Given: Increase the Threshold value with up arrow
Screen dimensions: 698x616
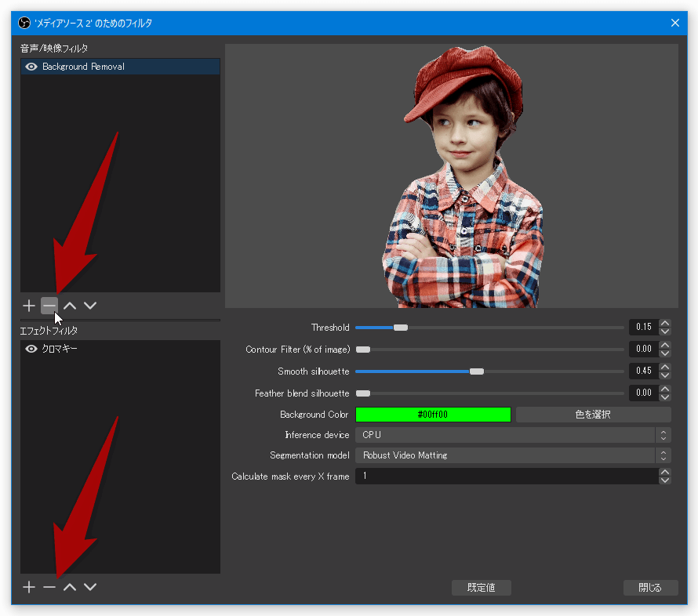Looking at the screenshot, I should 665,324.
